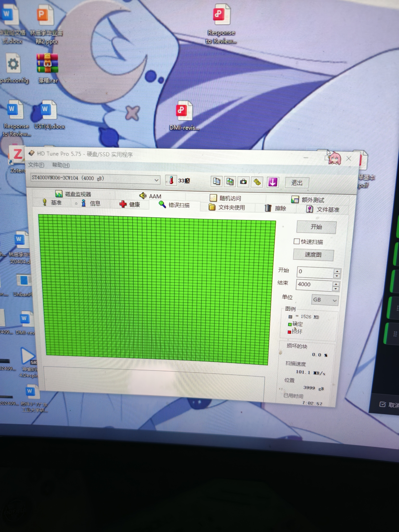
Task: Decrease the 开始 start value with down arrow
Action: 337,276
